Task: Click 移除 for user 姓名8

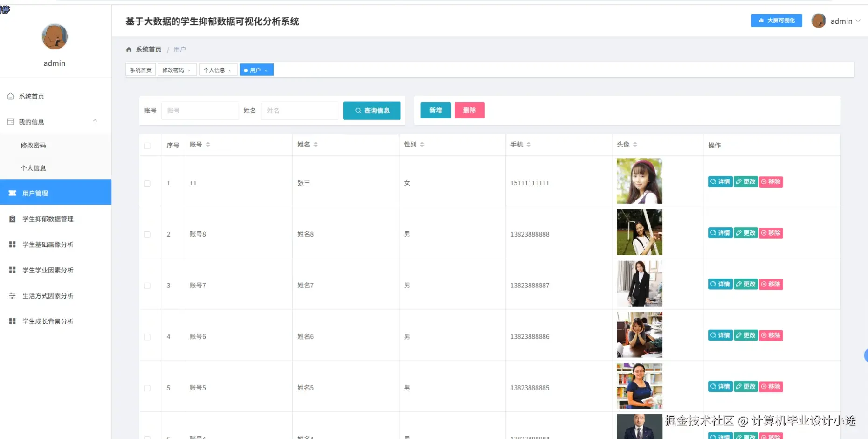Action: click(771, 233)
